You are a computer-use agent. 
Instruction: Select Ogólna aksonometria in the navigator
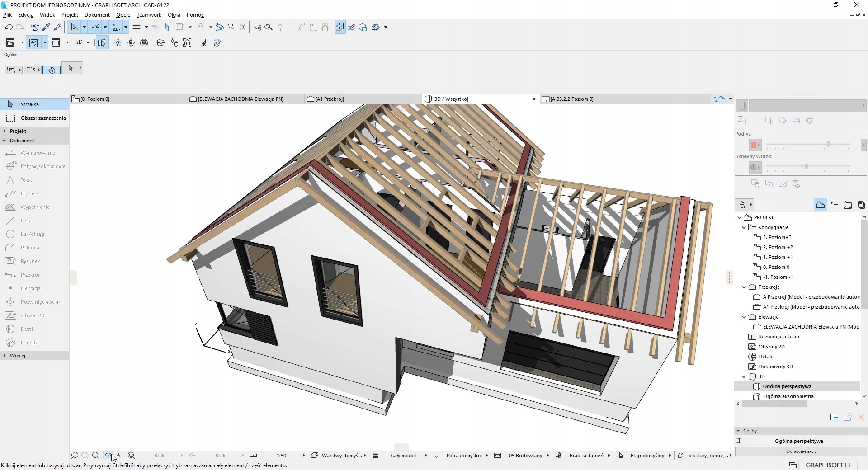788,396
